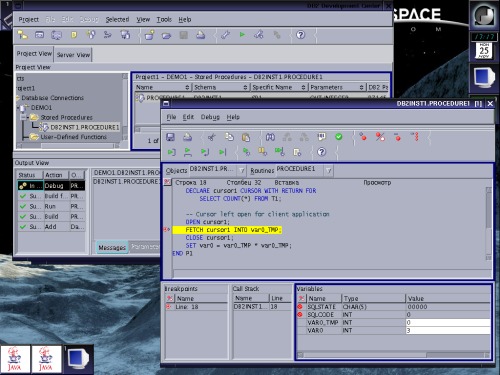Collapse the DEMO1 tree node
The height and width of the screenshot is (375, 500).
point(19,107)
